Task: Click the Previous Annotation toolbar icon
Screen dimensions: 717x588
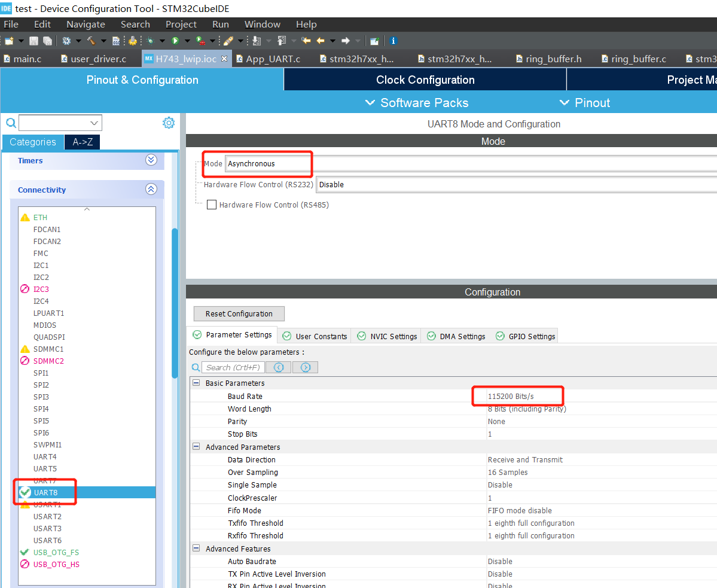Action: 282,41
